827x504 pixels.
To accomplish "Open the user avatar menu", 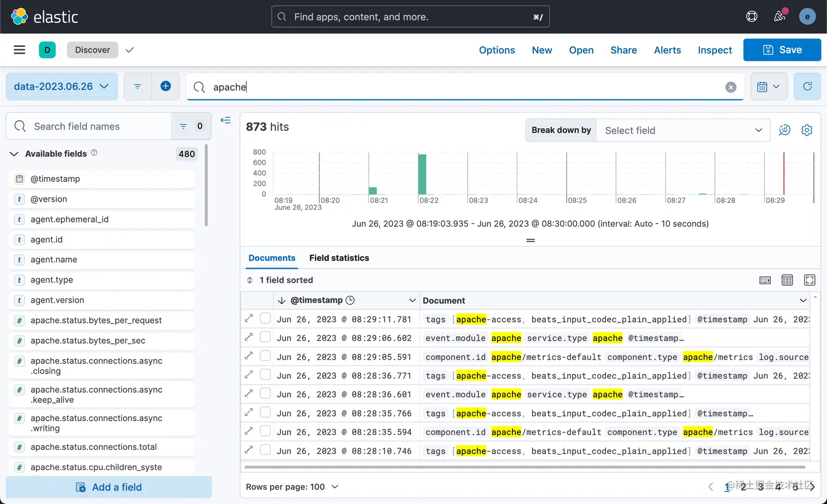I will (x=807, y=16).
